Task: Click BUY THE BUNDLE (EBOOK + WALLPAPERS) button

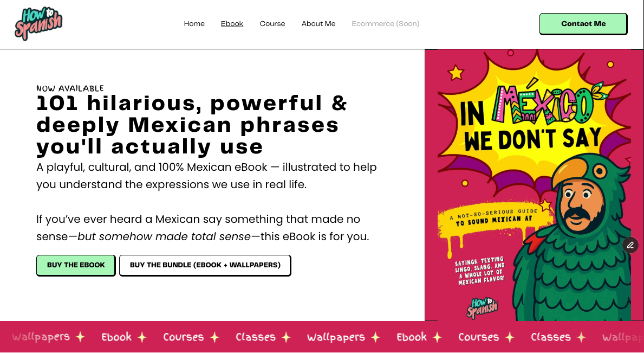Action: click(205, 265)
